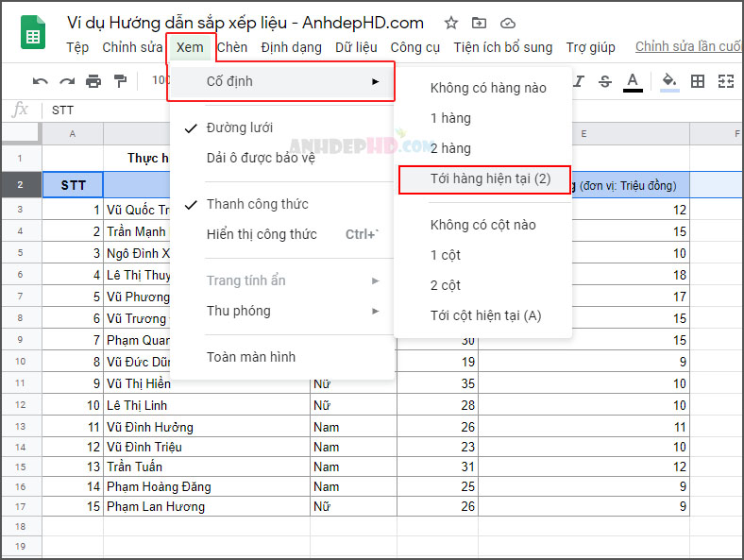Image resolution: width=744 pixels, height=560 pixels.
Task: Open the Dữ liệu menu
Action: [356, 47]
